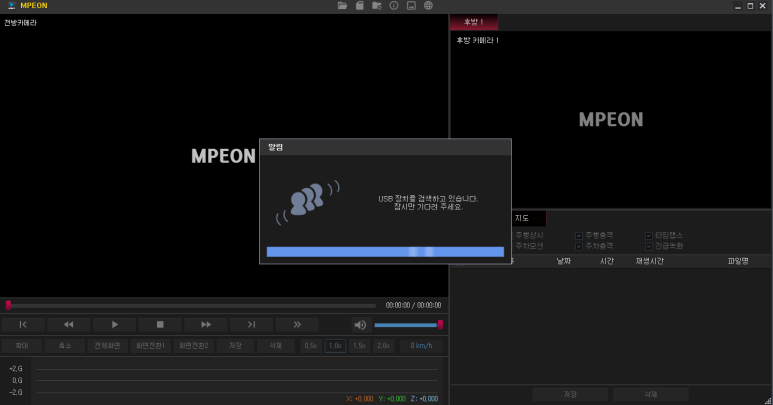
Task: Toggle the 주행충격 checkbox
Action: click(x=579, y=236)
